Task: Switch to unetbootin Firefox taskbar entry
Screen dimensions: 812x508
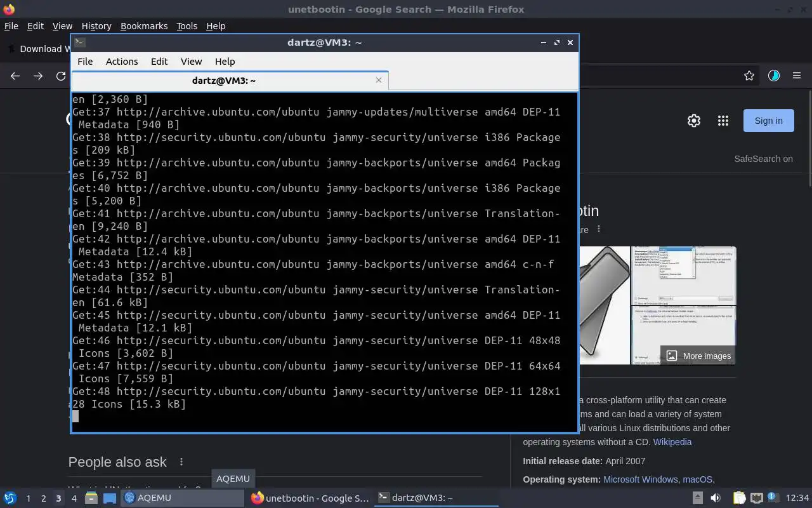Action: [310, 498]
